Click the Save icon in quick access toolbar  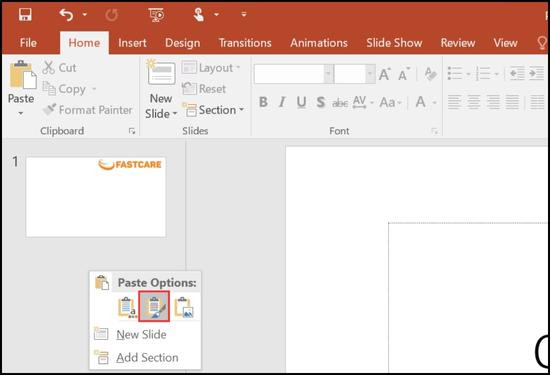tap(25, 15)
